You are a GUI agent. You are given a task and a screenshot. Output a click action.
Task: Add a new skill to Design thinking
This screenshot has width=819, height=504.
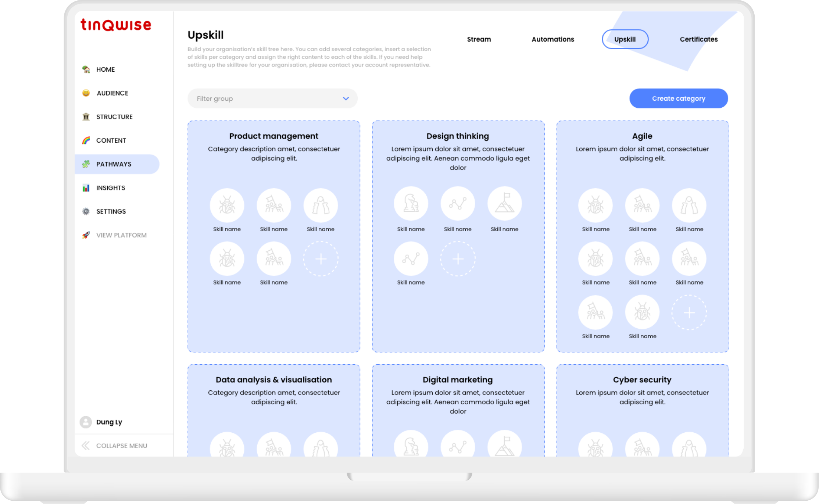click(458, 259)
